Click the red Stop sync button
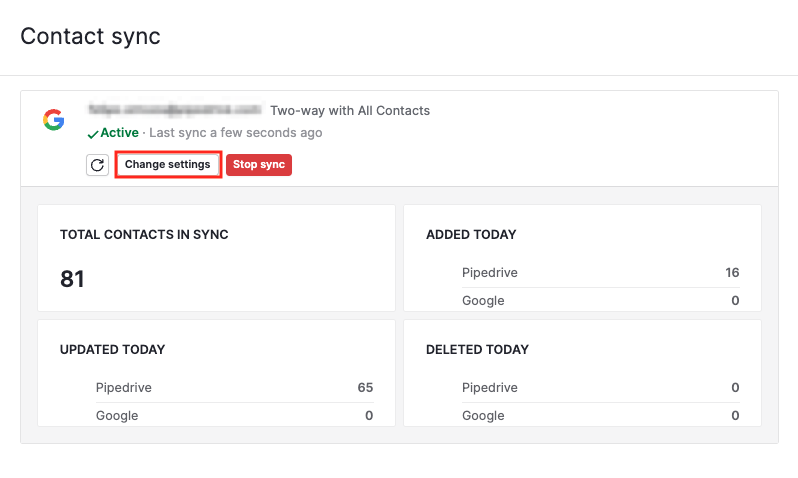The image size is (798, 478). (x=259, y=164)
